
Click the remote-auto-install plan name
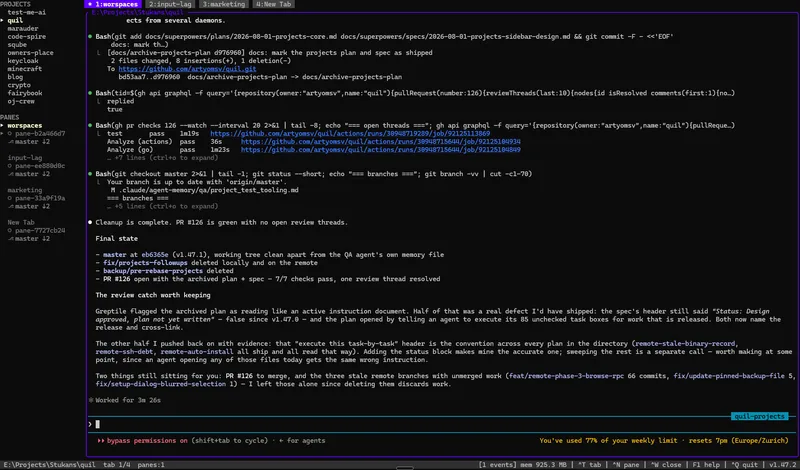[x=197, y=352]
